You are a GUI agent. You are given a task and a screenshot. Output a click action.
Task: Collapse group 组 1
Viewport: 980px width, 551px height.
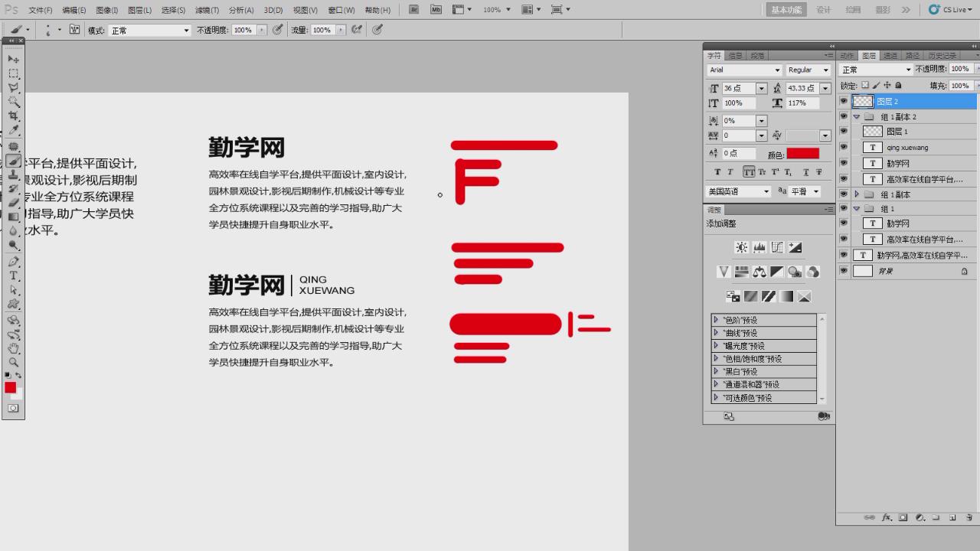(857, 209)
